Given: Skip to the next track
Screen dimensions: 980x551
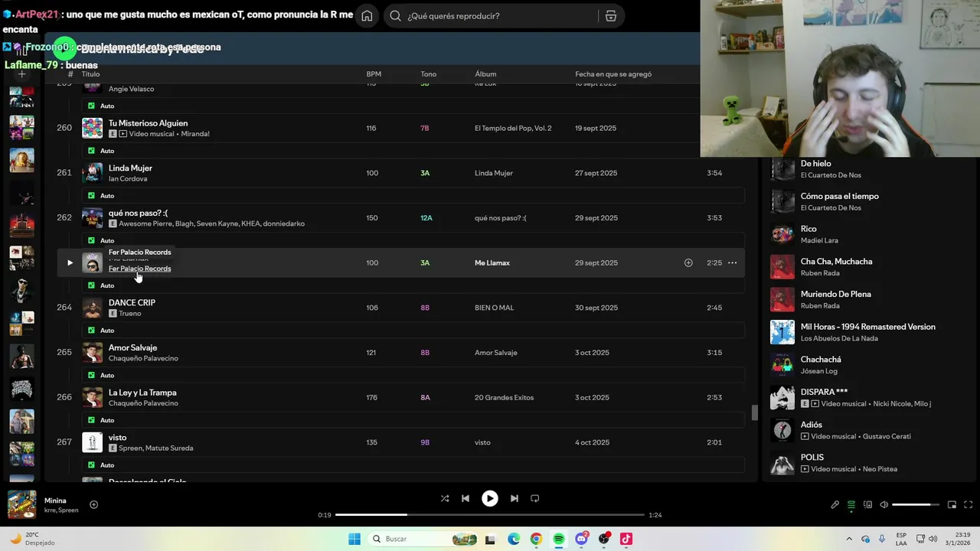Looking at the screenshot, I should pos(514,498).
